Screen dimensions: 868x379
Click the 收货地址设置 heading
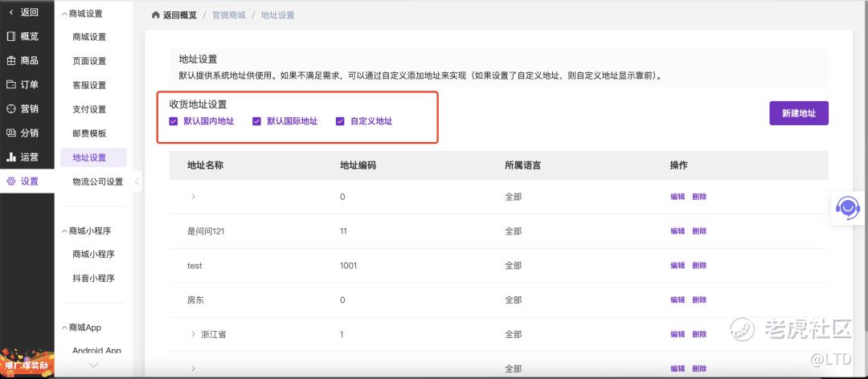point(199,104)
